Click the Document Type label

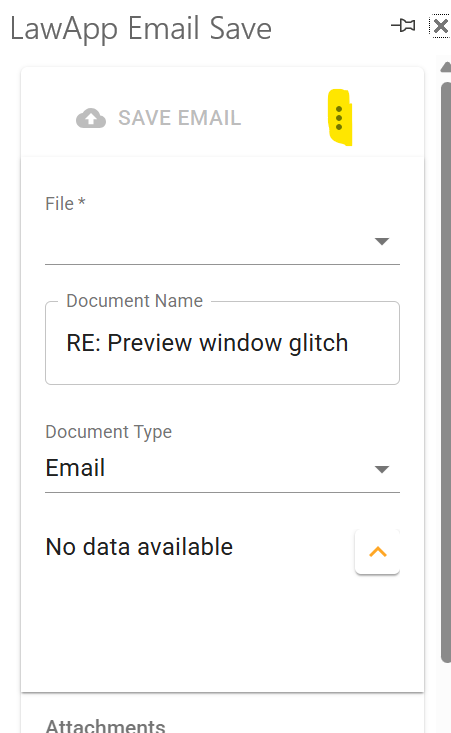click(x=108, y=432)
